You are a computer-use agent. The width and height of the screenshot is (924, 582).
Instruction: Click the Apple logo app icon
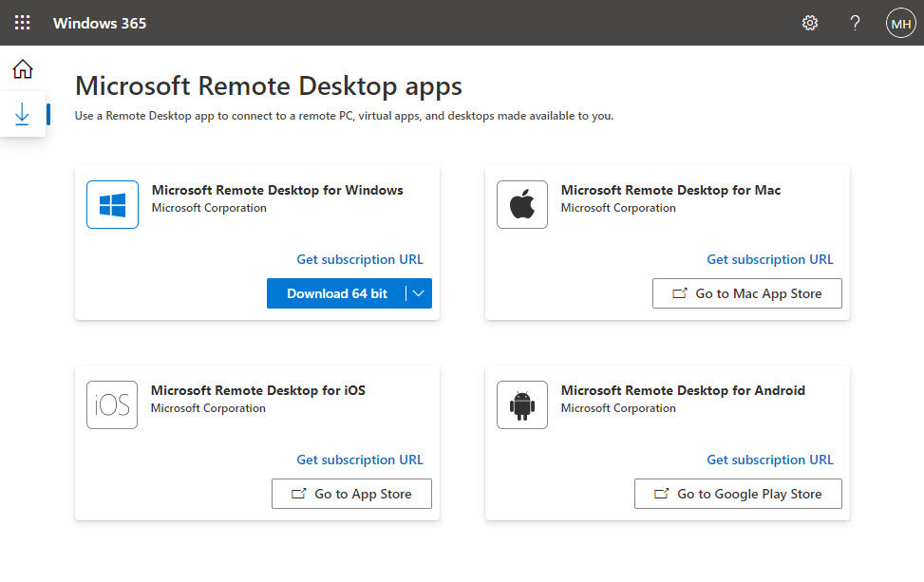(522, 205)
